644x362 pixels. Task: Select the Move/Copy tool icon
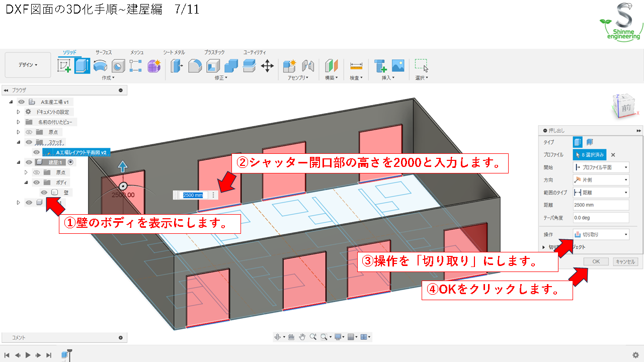pos(267,65)
